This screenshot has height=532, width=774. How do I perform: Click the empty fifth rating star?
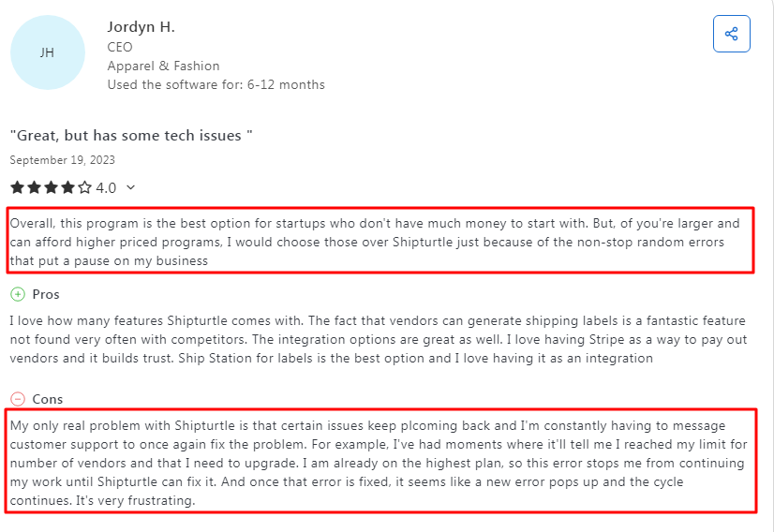(85, 187)
